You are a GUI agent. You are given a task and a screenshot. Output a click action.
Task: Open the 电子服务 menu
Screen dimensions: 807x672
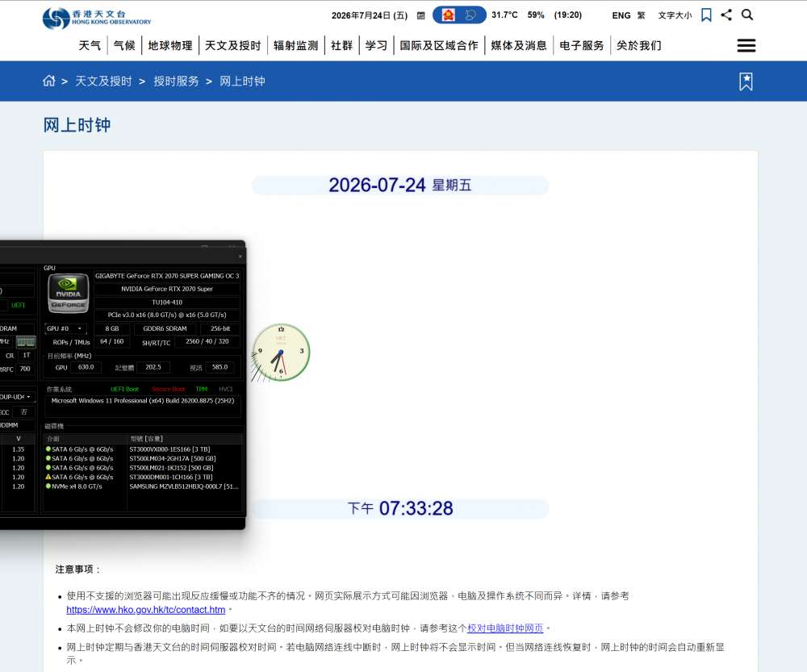coord(582,45)
